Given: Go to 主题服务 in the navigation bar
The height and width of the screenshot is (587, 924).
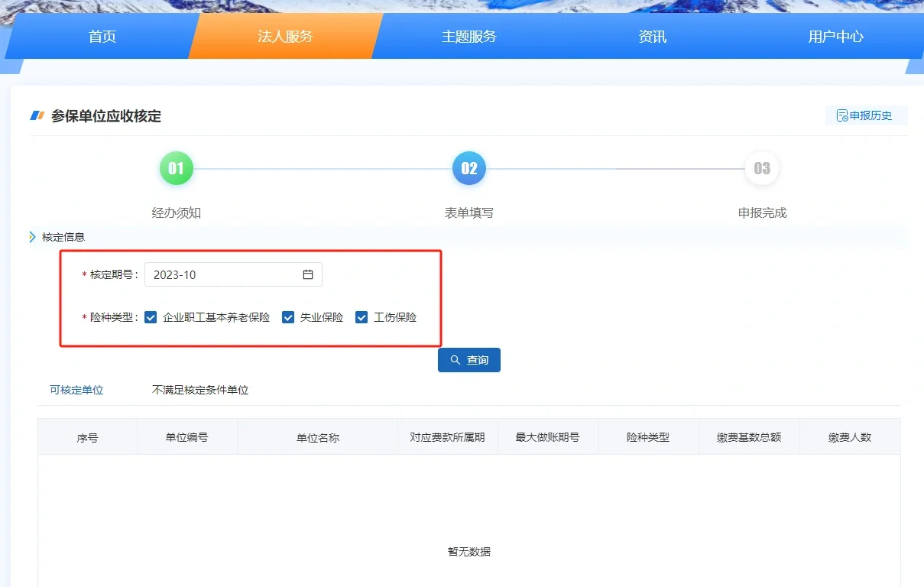Looking at the screenshot, I should 468,36.
